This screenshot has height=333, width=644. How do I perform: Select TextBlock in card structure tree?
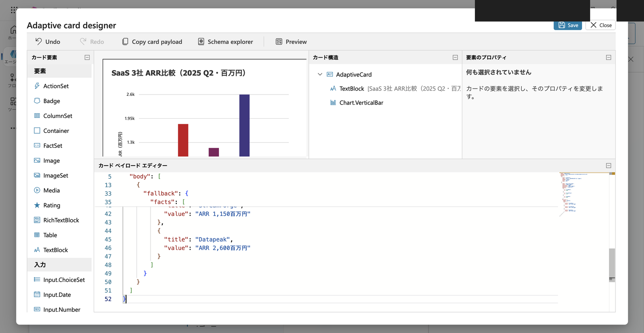pyautogui.click(x=352, y=89)
